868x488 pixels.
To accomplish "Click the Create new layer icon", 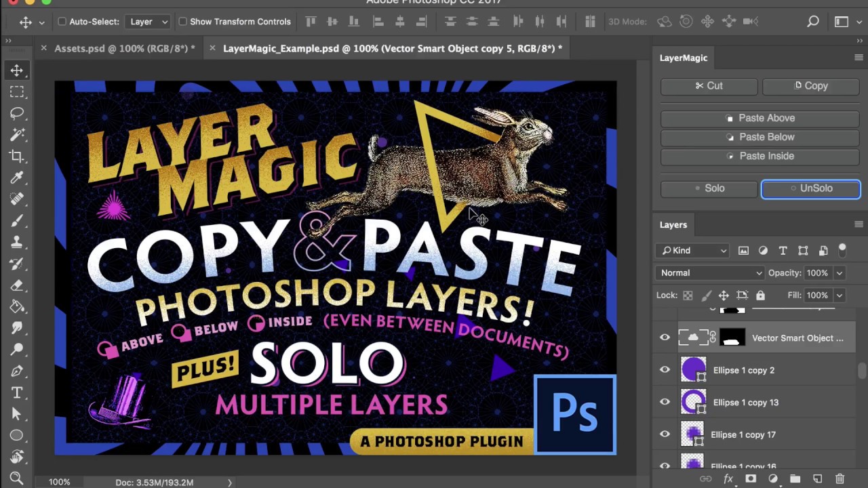I will (817, 479).
